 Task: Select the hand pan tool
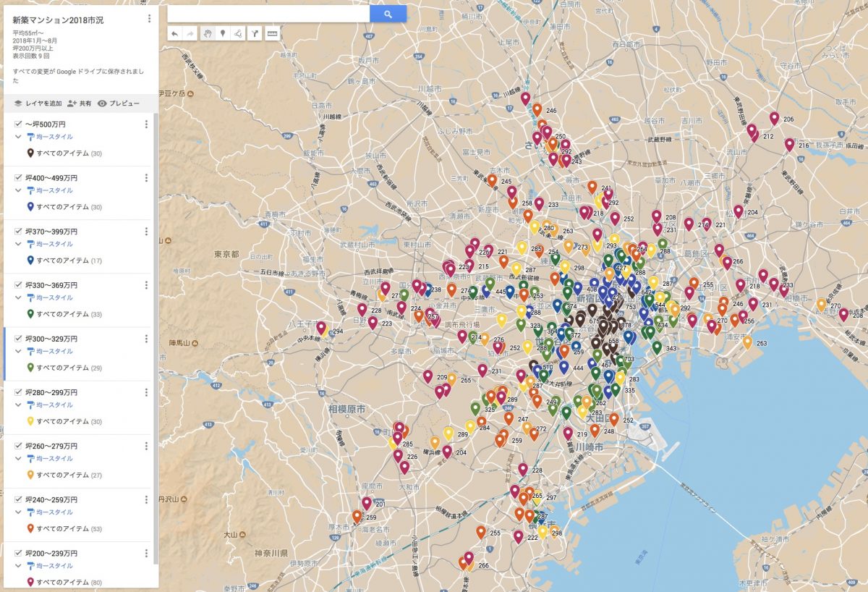(207, 33)
